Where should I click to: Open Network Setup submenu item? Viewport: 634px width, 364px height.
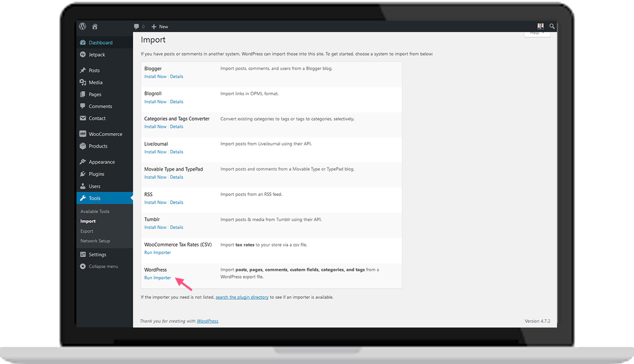click(95, 241)
